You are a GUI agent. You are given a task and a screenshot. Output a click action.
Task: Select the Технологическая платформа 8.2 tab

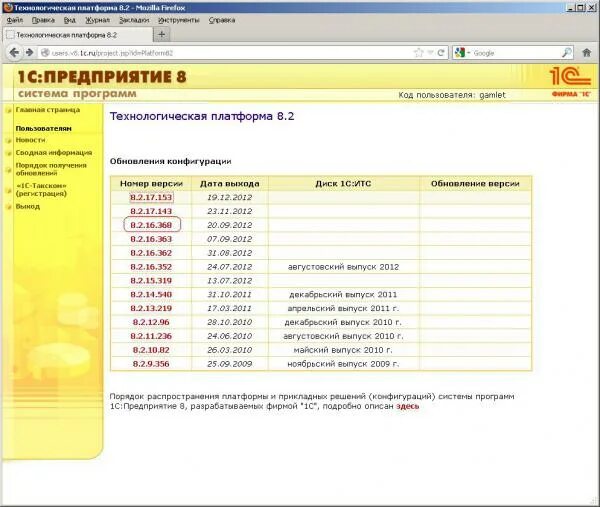tap(78, 35)
